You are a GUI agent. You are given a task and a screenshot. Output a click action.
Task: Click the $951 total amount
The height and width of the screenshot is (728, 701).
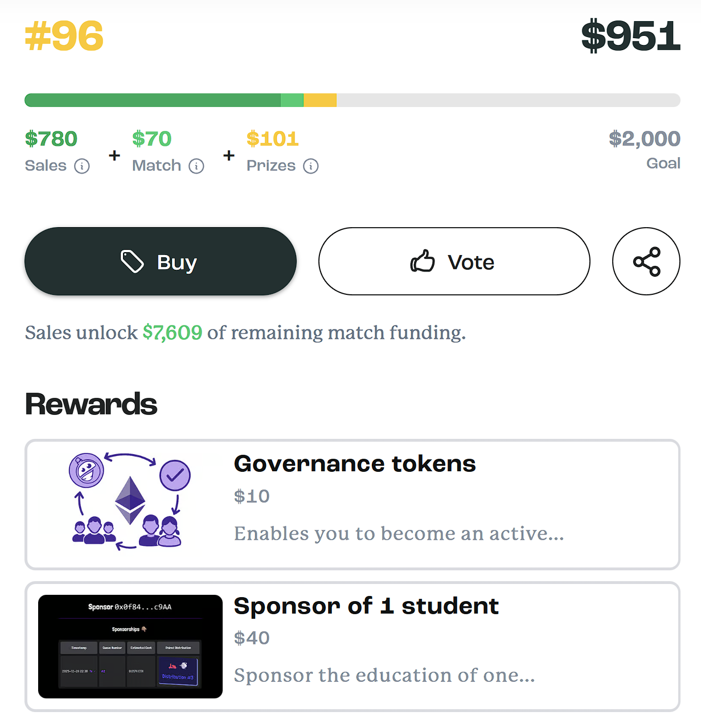630,36
